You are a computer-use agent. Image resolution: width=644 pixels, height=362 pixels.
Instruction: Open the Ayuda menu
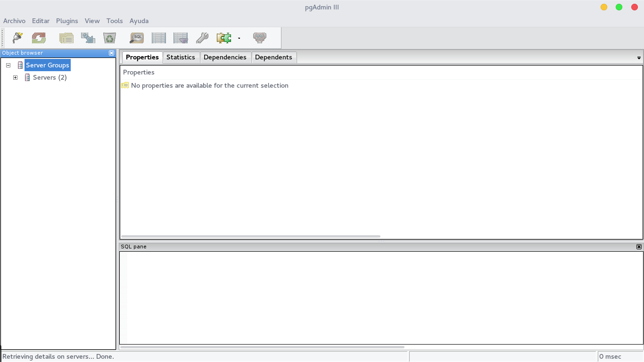point(139,21)
